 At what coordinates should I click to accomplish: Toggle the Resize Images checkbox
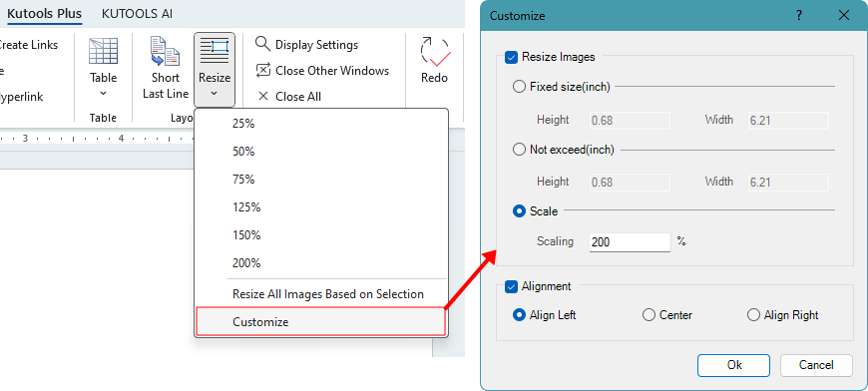pos(511,57)
